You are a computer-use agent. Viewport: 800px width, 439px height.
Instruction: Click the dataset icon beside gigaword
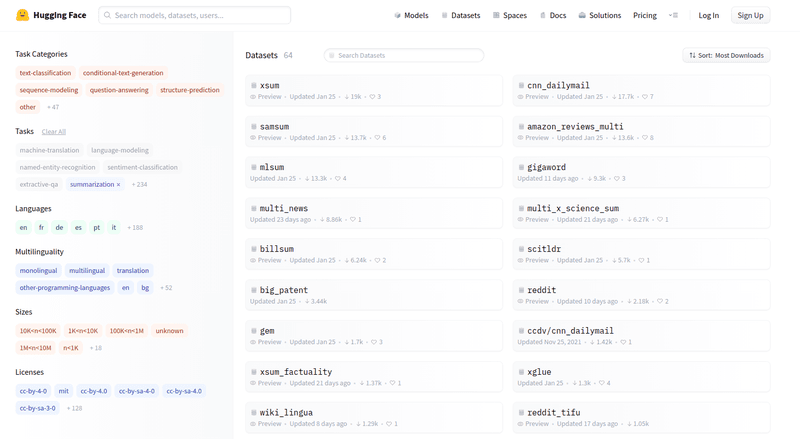pyautogui.click(x=521, y=167)
